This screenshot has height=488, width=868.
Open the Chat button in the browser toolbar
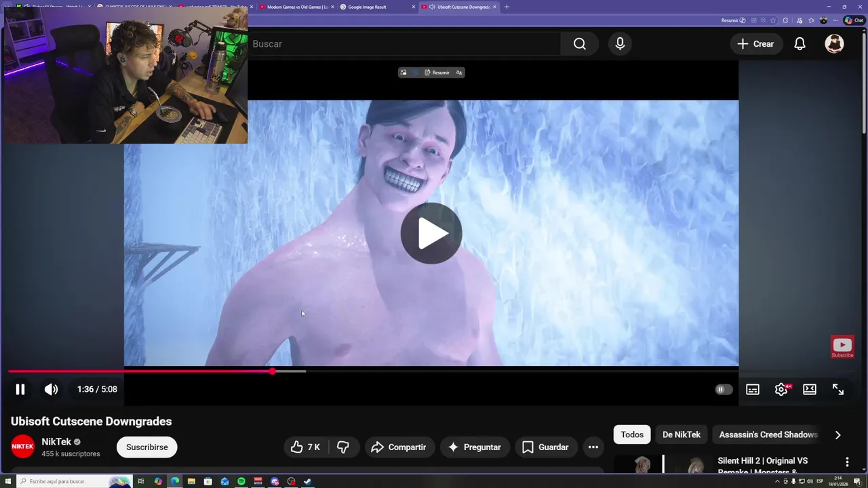854,20
